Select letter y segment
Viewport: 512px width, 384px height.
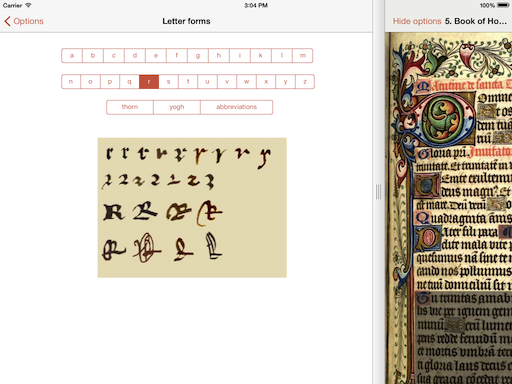pyautogui.click(x=285, y=82)
